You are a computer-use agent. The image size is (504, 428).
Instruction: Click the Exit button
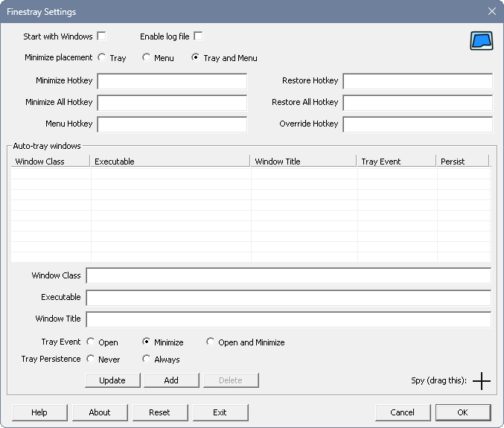coord(220,412)
